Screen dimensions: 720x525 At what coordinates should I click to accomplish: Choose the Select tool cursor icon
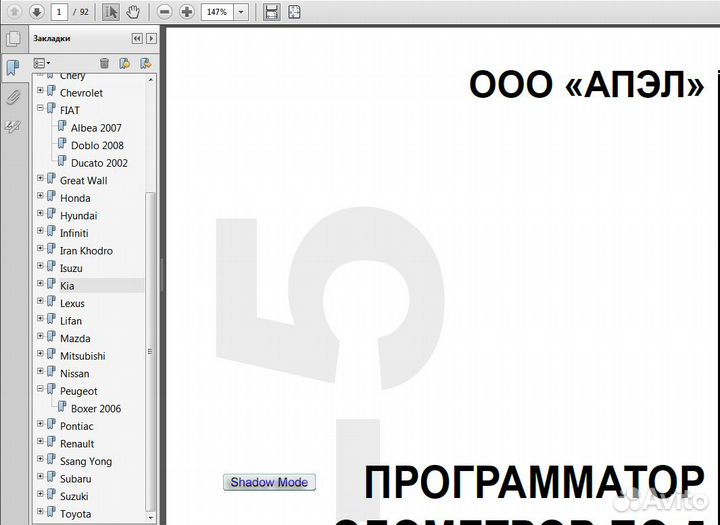110,11
